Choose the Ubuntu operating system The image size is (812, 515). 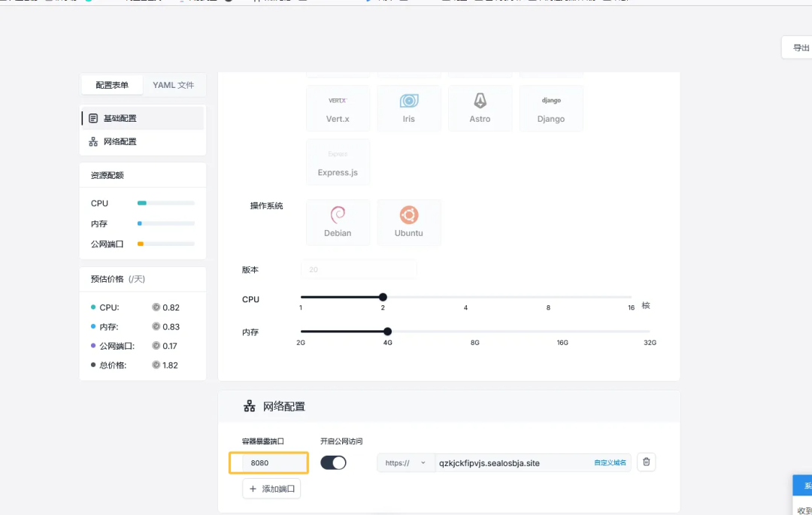point(409,222)
